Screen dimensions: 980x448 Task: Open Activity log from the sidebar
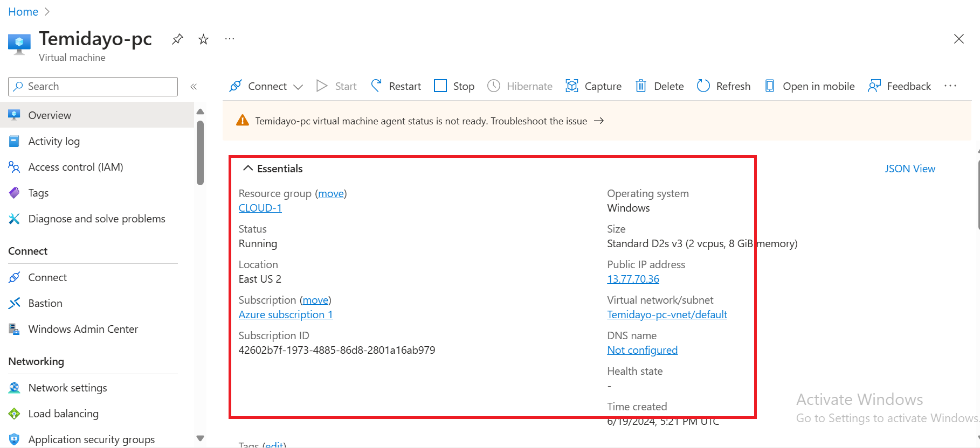pos(54,141)
